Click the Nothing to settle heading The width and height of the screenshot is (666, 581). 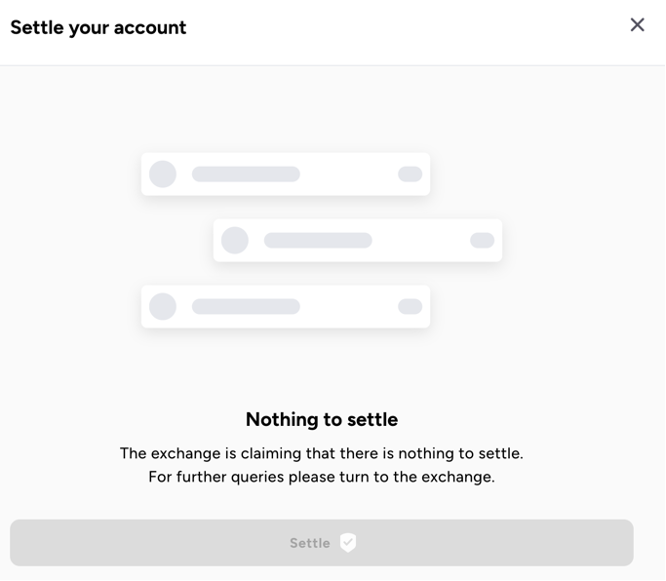tap(322, 419)
